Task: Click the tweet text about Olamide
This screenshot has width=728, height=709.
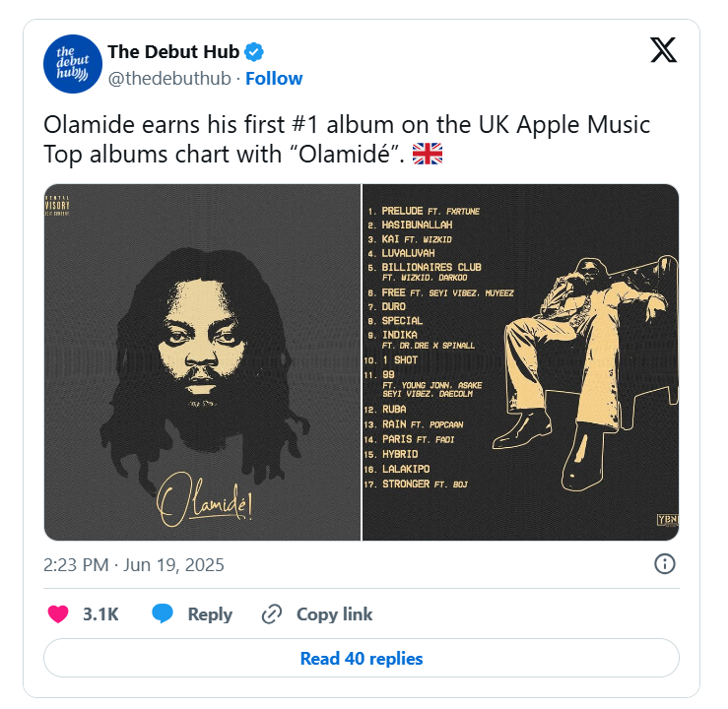Action: (347, 139)
